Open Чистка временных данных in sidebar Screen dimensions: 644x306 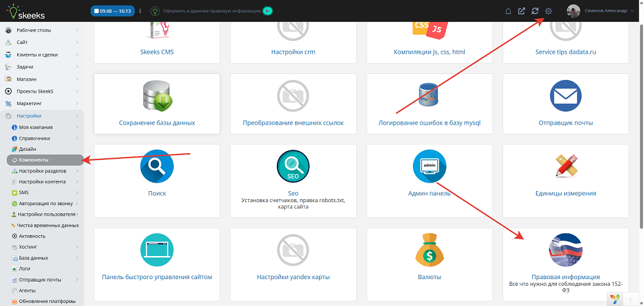pos(45,225)
